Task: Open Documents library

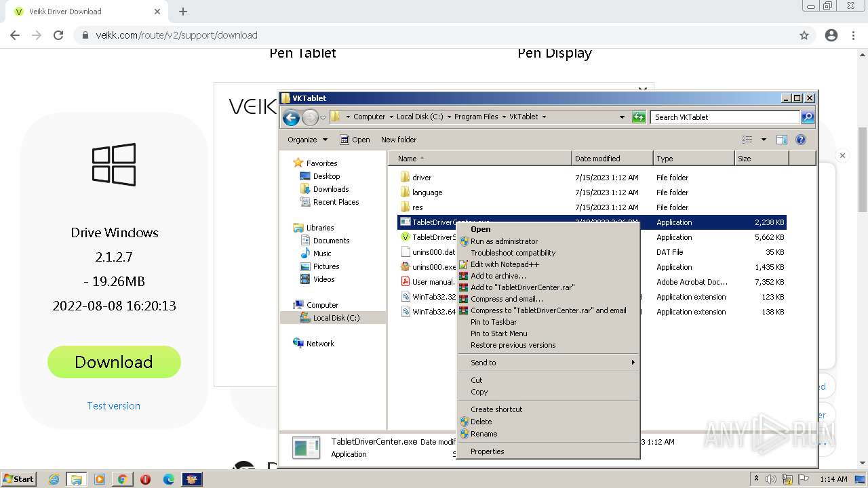Action: [x=325, y=241]
